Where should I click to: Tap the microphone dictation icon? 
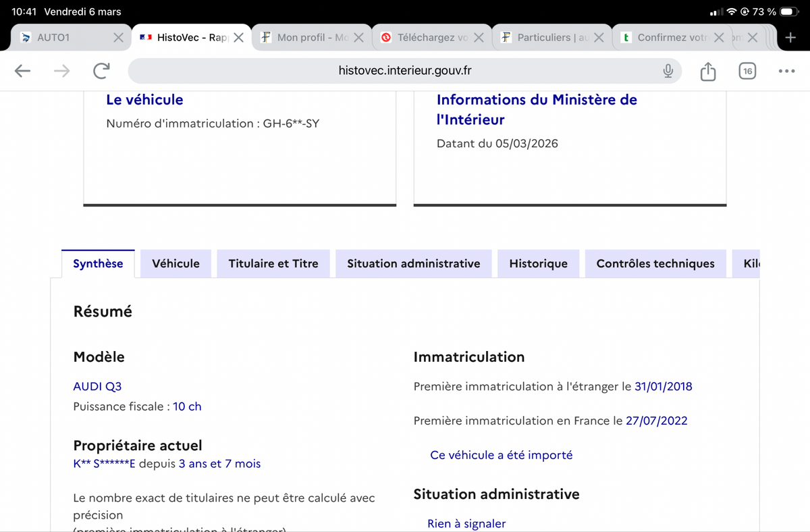pos(668,71)
